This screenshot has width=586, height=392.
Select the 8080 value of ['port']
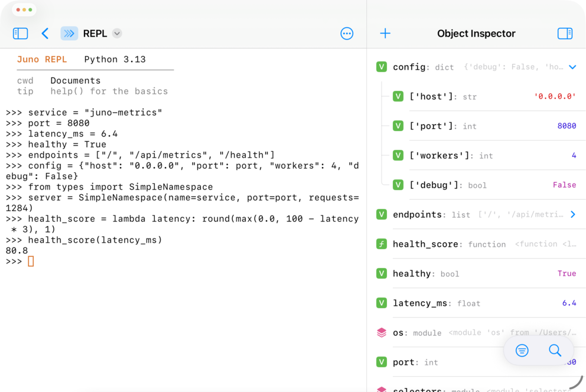(x=567, y=126)
